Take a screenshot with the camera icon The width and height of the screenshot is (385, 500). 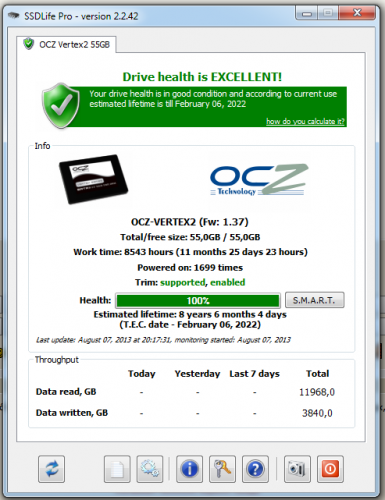click(297, 469)
